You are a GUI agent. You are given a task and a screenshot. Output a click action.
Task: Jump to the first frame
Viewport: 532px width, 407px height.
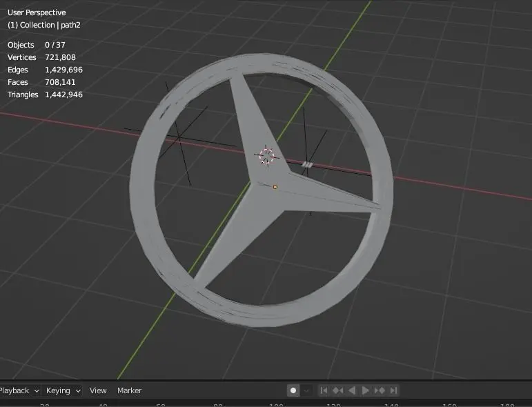coord(324,390)
